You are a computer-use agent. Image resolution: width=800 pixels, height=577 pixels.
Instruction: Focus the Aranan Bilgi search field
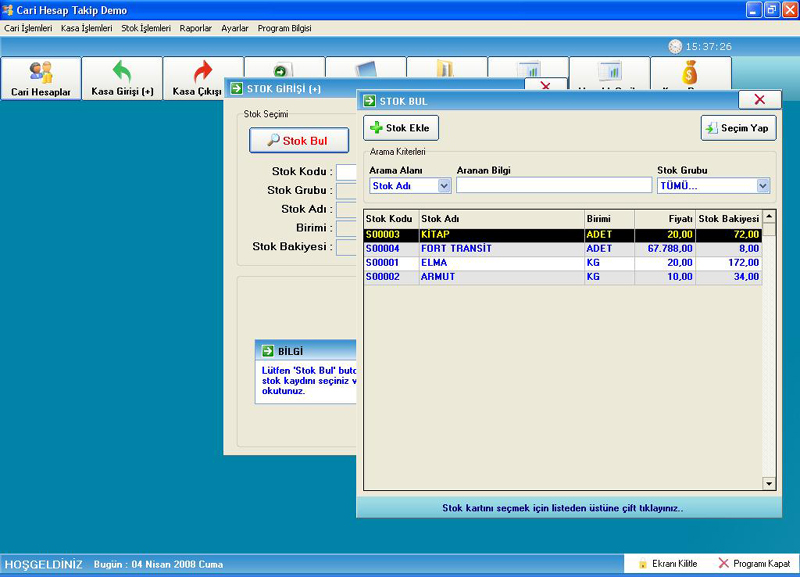coord(553,185)
